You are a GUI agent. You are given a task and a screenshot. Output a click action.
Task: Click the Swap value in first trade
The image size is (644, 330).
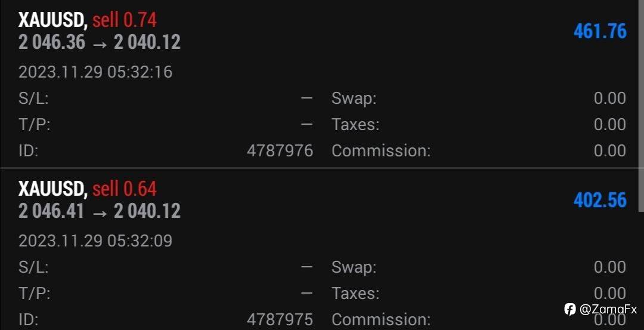[x=610, y=98]
